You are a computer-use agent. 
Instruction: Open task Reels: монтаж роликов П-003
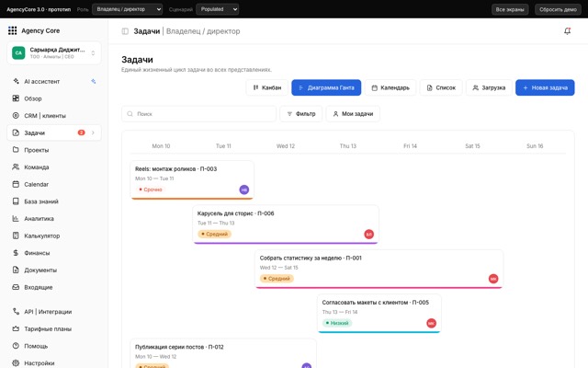(x=192, y=180)
